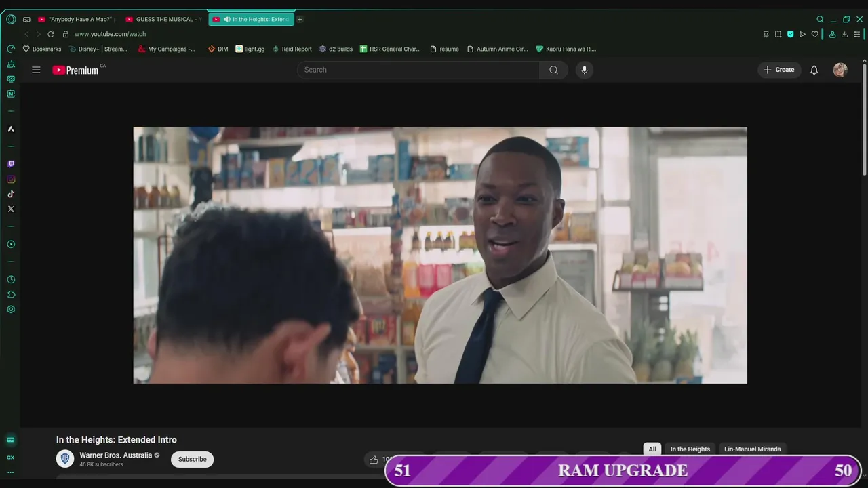Image resolution: width=868 pixels, height=488 pixels.
Task: Open the Instagram sidebar panel
Action: tap(11, 179)
